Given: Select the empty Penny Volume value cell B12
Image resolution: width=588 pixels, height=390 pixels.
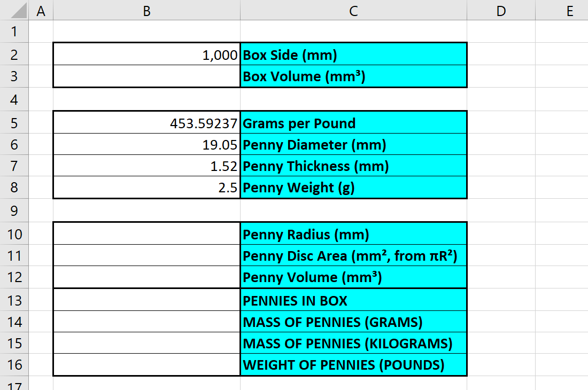Looking at the screenshot, I should click(x=147, y=277).
